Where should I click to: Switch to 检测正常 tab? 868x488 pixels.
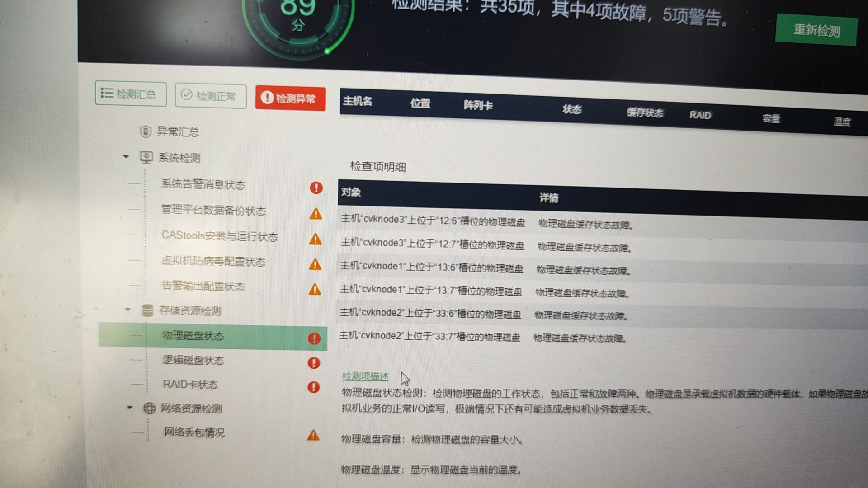click(x=211, y=96)
